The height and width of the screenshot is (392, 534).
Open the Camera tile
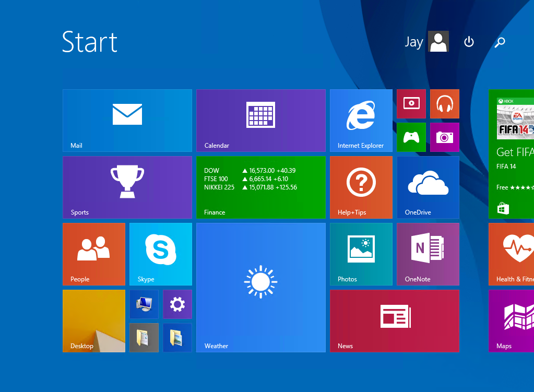tap(444, 137)
